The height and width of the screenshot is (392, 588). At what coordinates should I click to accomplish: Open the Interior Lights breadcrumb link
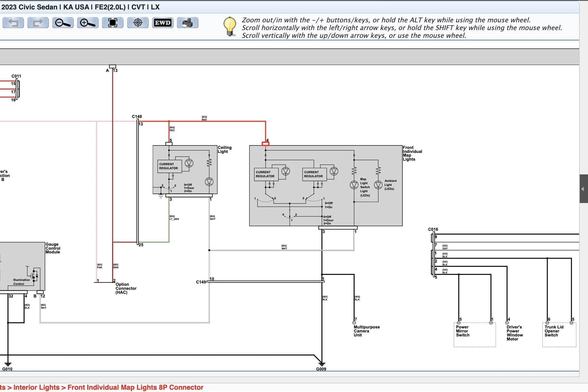pos(36,387)
